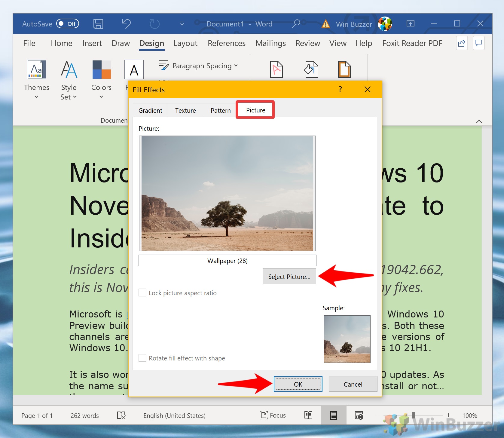Click the Share icon

point(462,43)
